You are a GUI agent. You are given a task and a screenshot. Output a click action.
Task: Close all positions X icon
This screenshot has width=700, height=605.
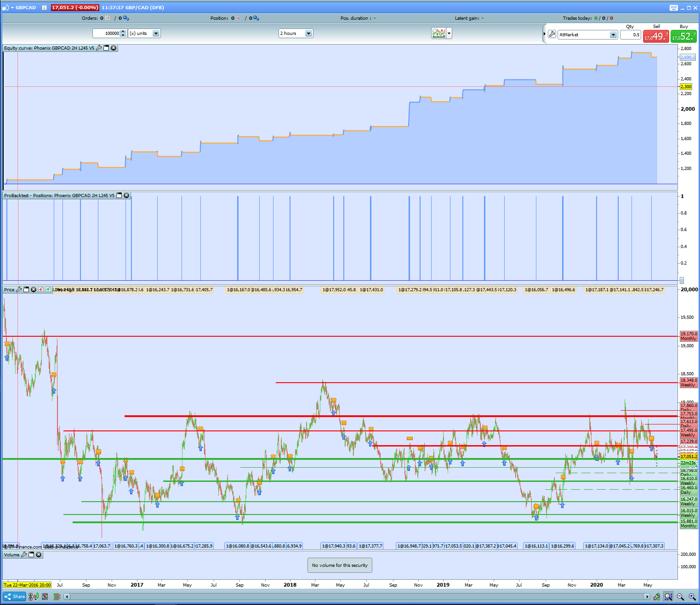coord(238,18)
